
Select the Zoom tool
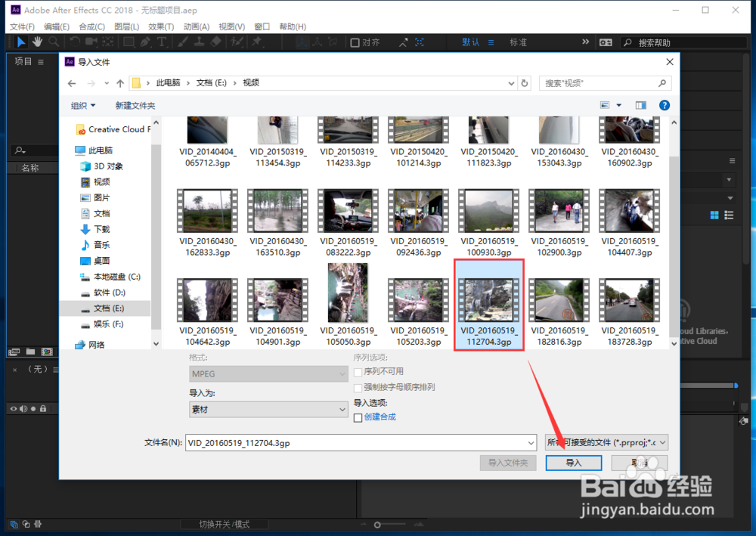click(x=53, y=42)
